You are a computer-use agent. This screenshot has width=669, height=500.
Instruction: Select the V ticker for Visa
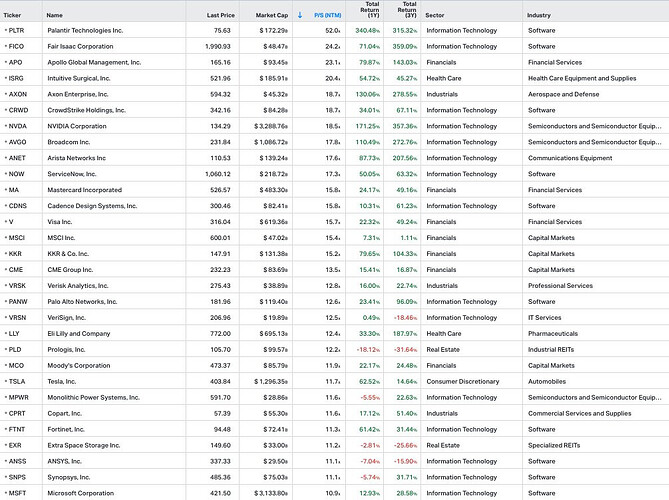click(x=11, y=222)
